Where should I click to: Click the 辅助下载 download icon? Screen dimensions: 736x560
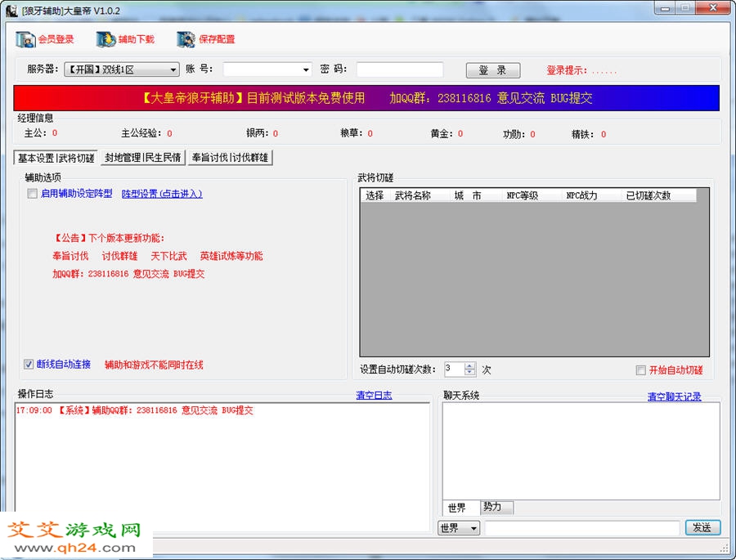(x=106, y=39)
